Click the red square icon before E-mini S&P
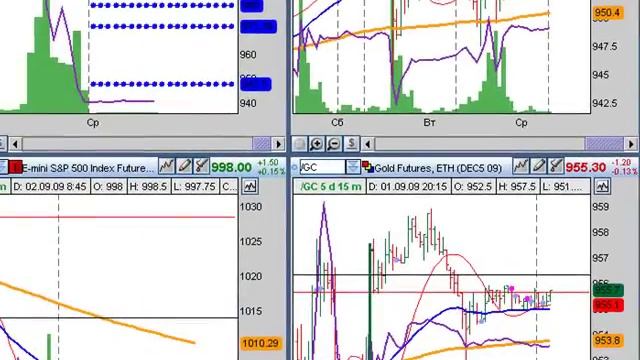Viewport: 640px width, 360px height. coord(16,167)
